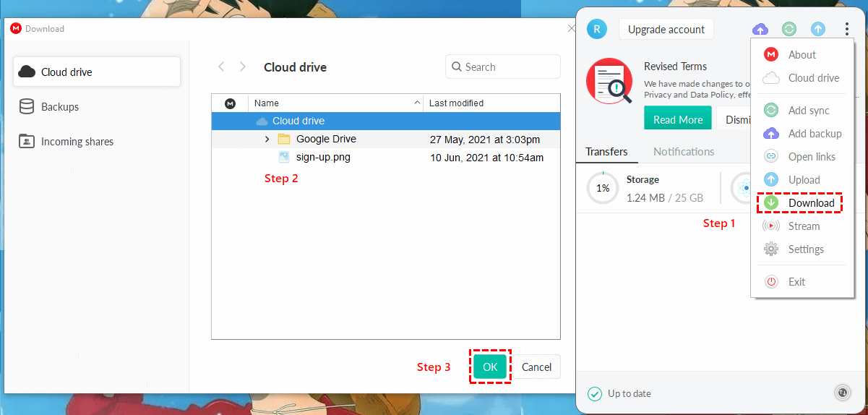Click the round refresh icon in the footer
Image resolution: width=868 pixels, height=415 pixels.
843,393
